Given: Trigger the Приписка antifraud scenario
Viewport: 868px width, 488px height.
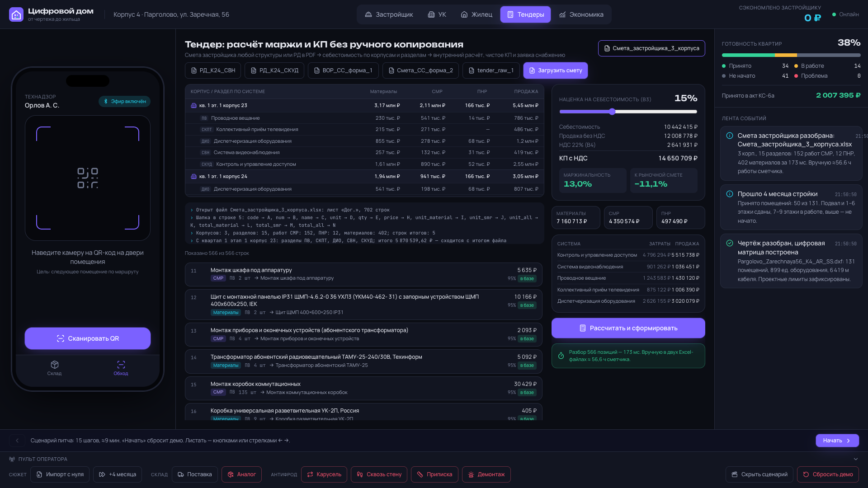Looking at the screenshot, I should click(434, 474).
